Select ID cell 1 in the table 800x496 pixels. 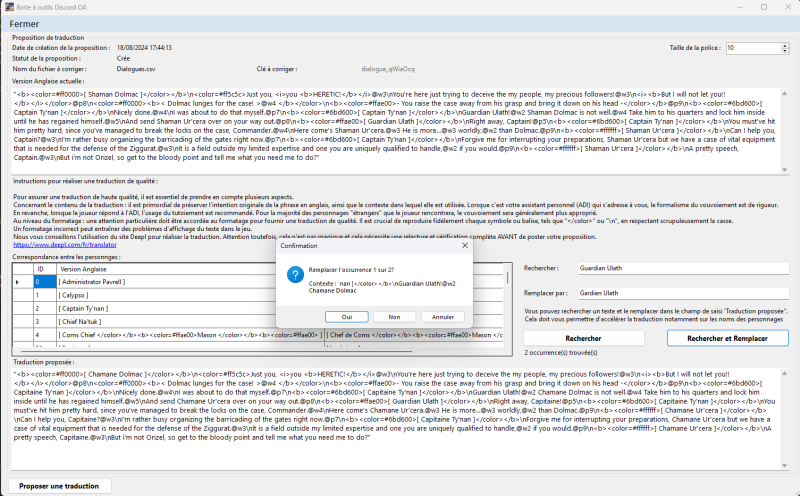(x=45, y=295)
